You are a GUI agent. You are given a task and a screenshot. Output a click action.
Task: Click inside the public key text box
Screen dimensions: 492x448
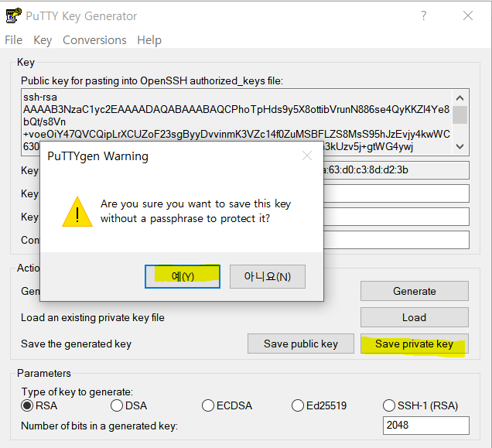[237, 122]
